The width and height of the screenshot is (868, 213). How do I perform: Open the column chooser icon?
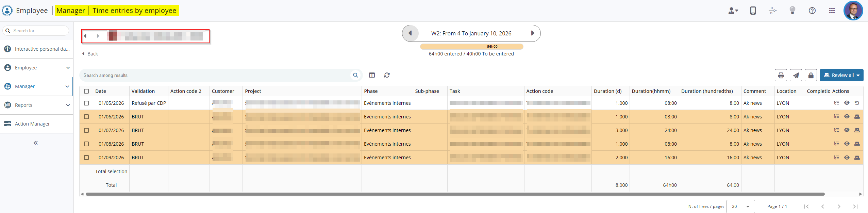click(372, 75)
